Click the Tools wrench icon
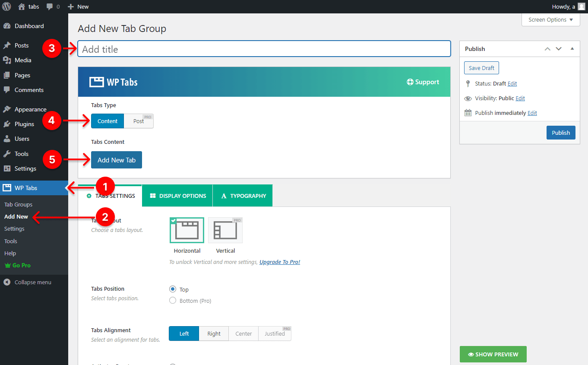This screenshot has height=365, width=588. click(7, 154)
